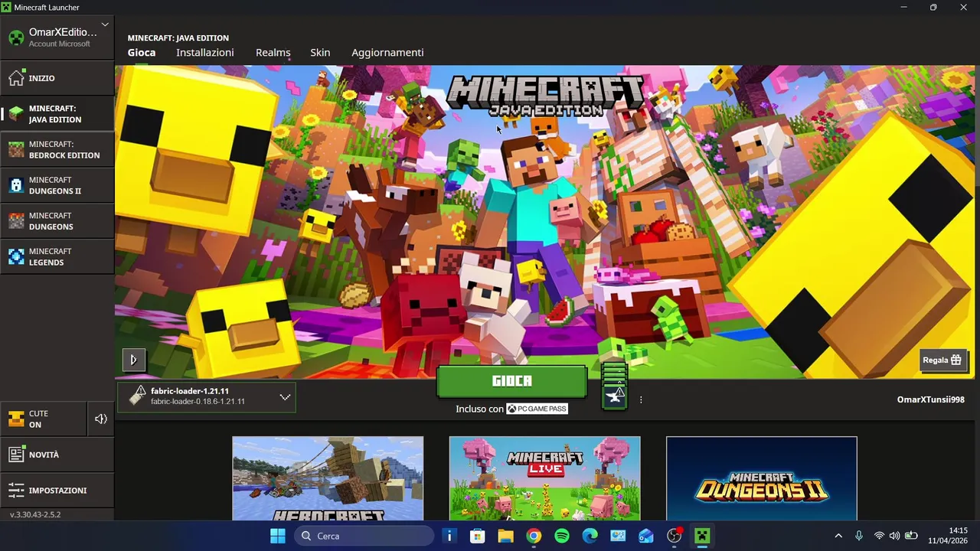Open the Outlook mail taskbar icon
The height and width of the screenshot is (551, 980).
646,536
